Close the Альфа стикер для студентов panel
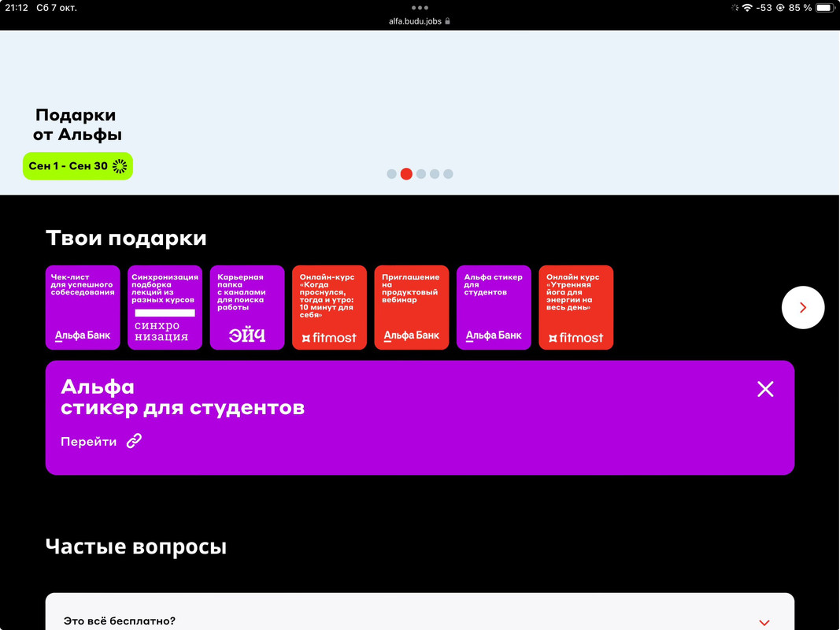Viewport: 840px width, 630px height. tap(765, 389)
